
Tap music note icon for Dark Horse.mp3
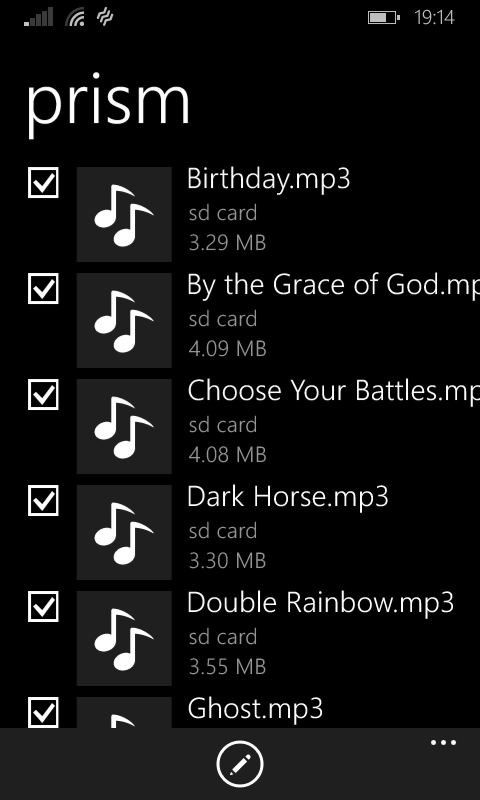(x=124, y=533)
